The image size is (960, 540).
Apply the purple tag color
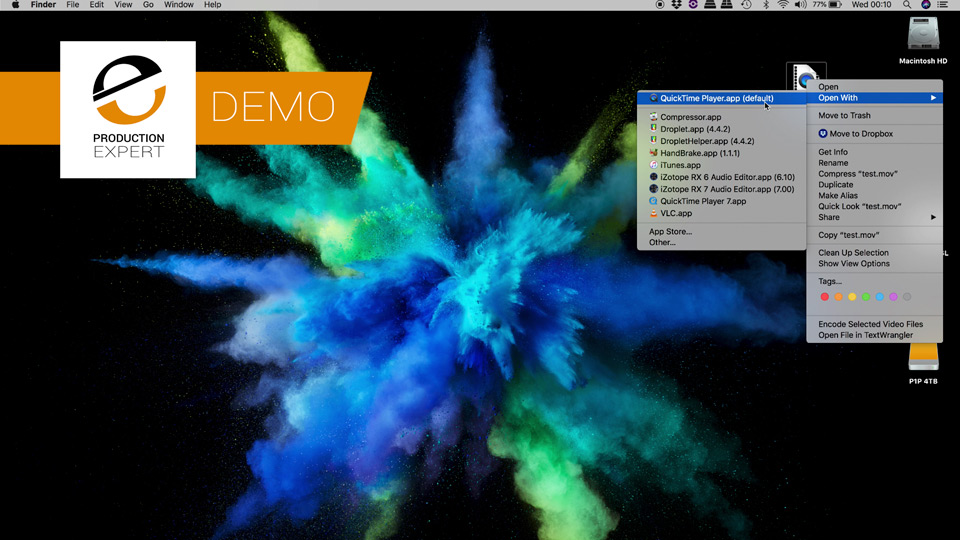[x=893, y=297]
